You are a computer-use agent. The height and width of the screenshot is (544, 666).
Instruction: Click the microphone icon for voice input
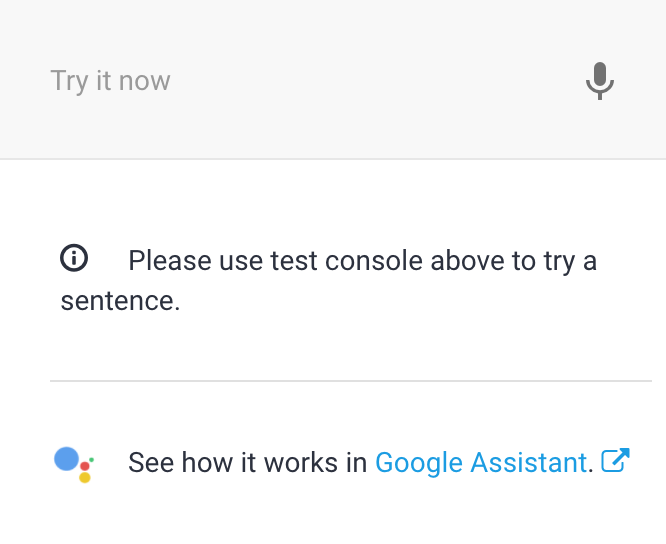[600, 81]
